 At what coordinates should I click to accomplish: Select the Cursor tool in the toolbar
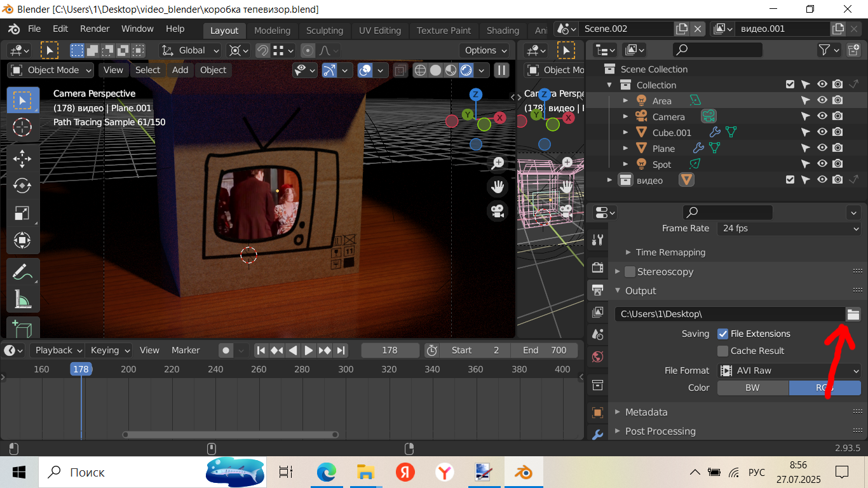[x=22, y=127]
